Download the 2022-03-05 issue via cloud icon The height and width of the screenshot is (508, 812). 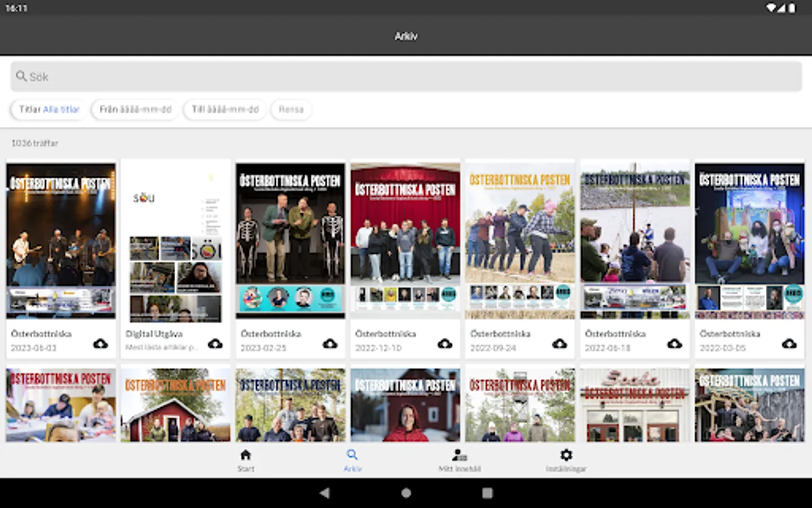tap(789, 343)
